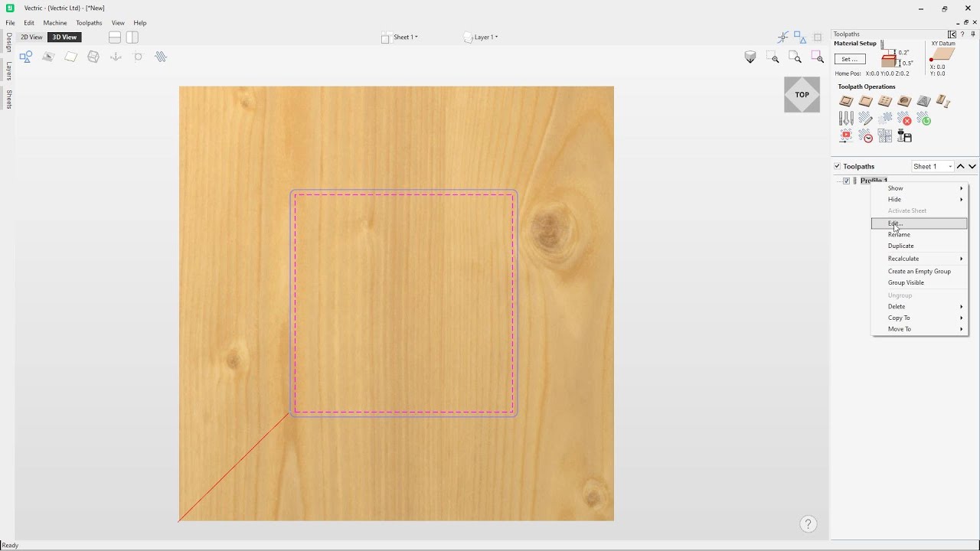
Task: Expand the Show submenu
Action: (x=920, y=188)
